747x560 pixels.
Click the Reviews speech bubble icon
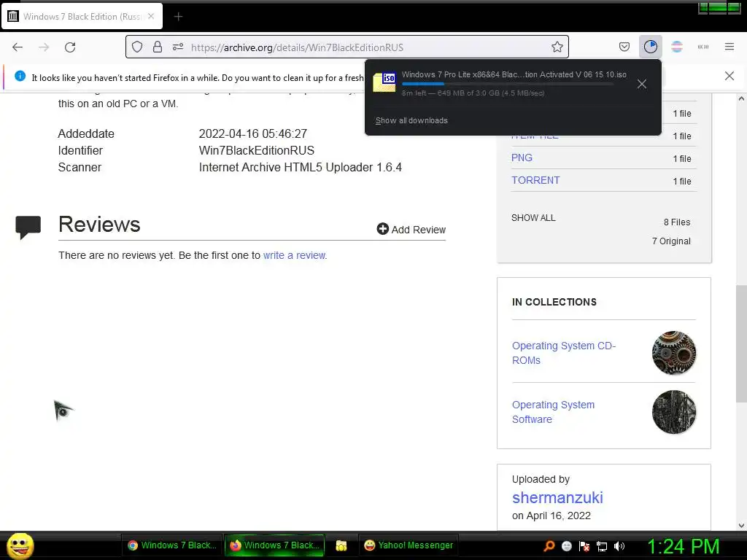[x=28, y=227]
